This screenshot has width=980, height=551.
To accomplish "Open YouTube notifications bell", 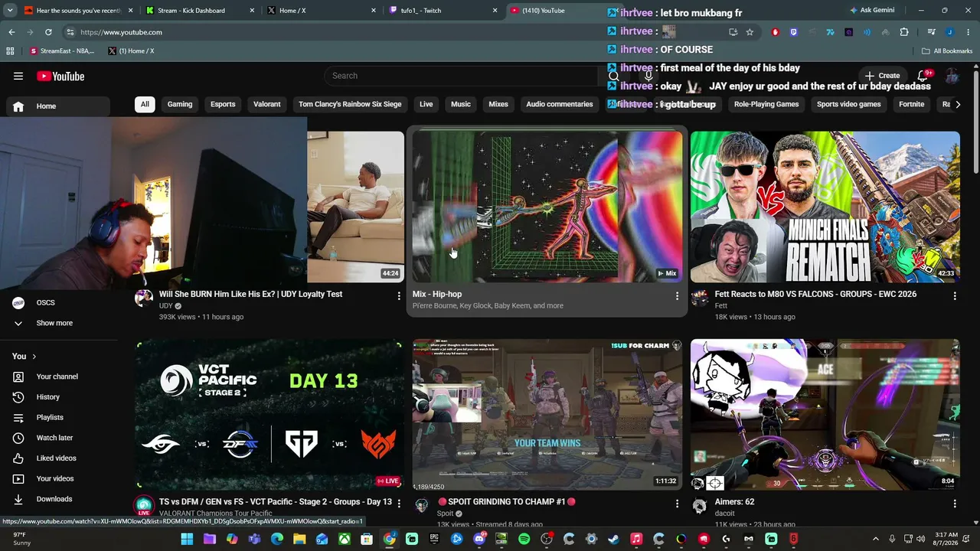I will pyautogui.click(x=923, y=76).
